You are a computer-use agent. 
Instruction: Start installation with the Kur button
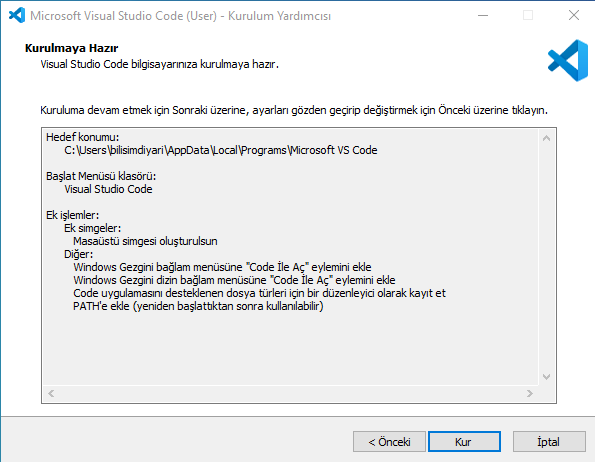pos(464,442)
